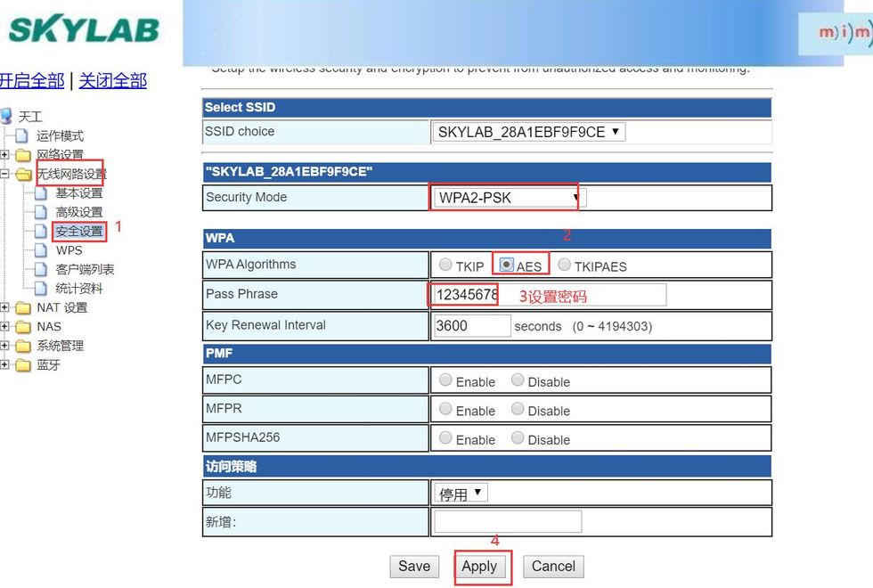Enable MFPC radio option
Viewport: 873px width, 588px height.
tap(445, 380)
